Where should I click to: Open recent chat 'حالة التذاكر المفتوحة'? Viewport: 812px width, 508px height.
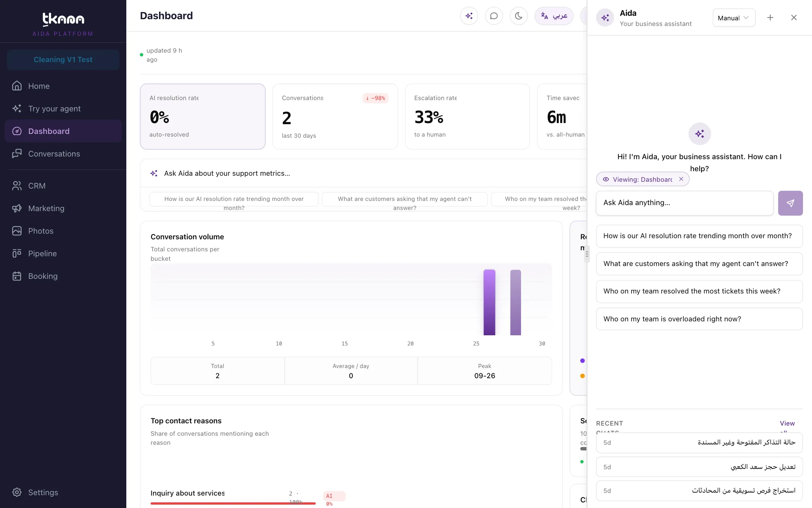699,443
